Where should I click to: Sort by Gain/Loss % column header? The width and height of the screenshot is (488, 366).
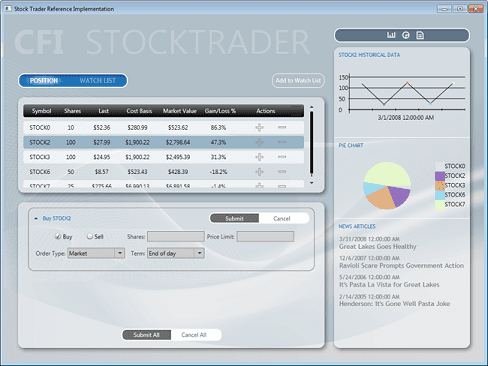coord(220,111)
